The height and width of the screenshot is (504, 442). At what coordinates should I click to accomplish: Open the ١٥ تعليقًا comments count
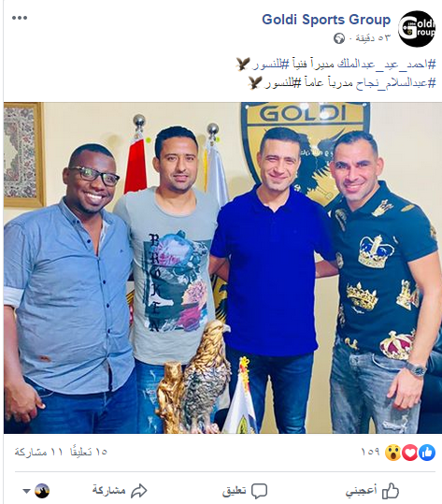pos(89,453)
